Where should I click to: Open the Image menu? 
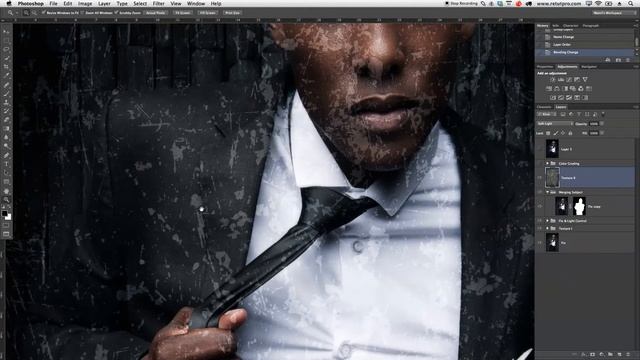click(x=85, y=3)
